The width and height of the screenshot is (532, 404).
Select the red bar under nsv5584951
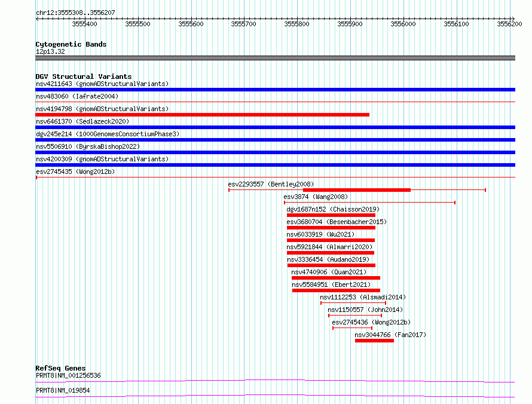coord(336,290)
